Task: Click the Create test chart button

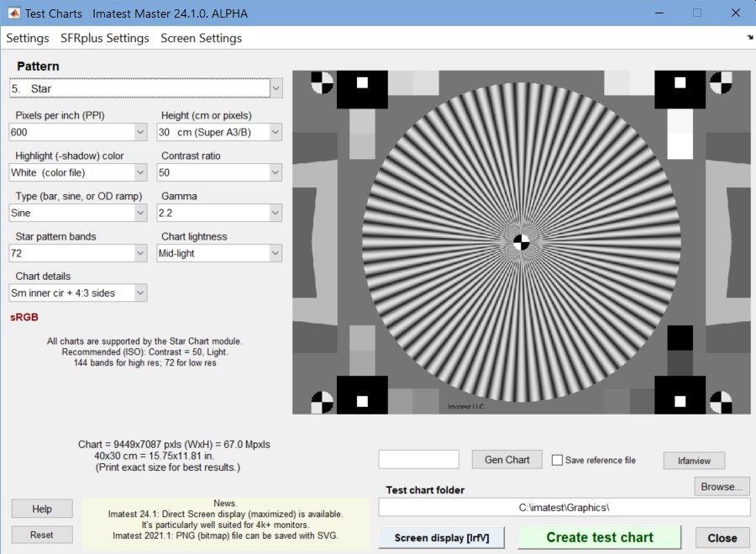Action: click(x=599, y=537)
